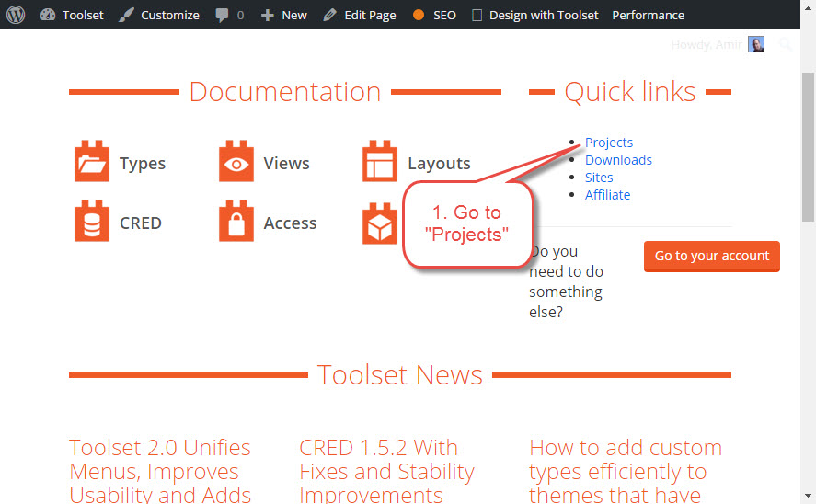The image size is (816, 504).
Task: Click the pencil icon beside Edit Page
Action: pyautogui.click(x=329, y=15)
